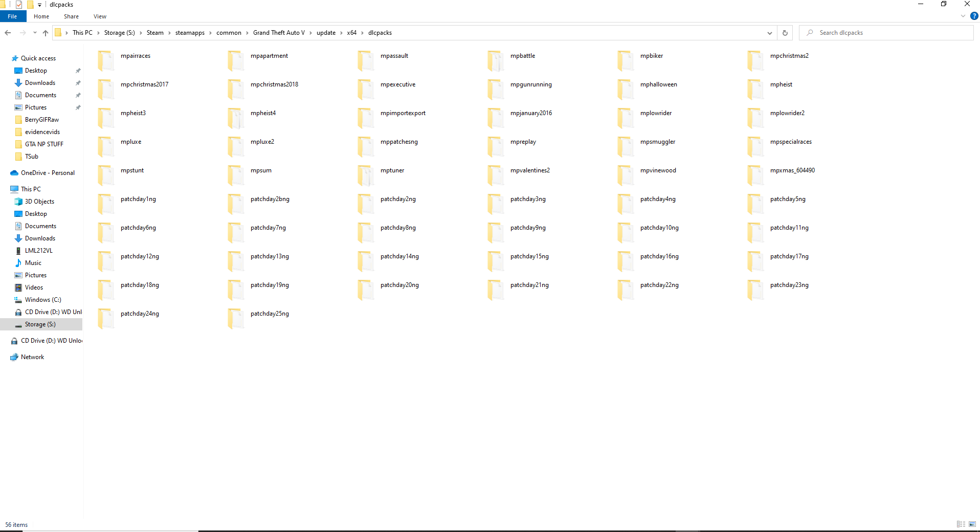Select the mpchristmas2 folder icon
The height and width of the screenshot is (532, 980).
[x=755, y=60]
